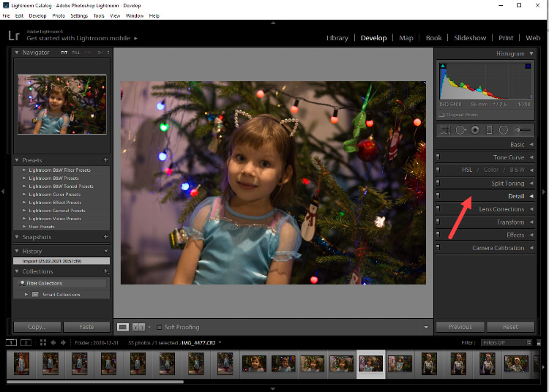
Task: Select the Adjustment Brush tool
Action: pyautogui.click(x=522, y=130)
